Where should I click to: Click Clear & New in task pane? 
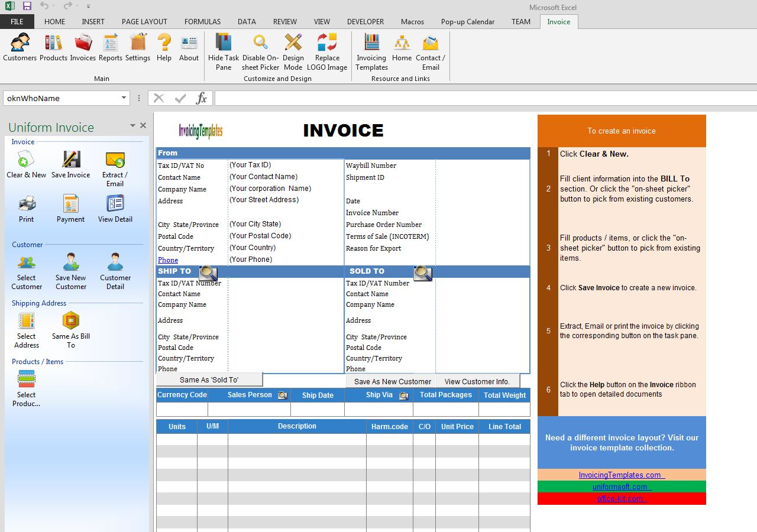26,164
